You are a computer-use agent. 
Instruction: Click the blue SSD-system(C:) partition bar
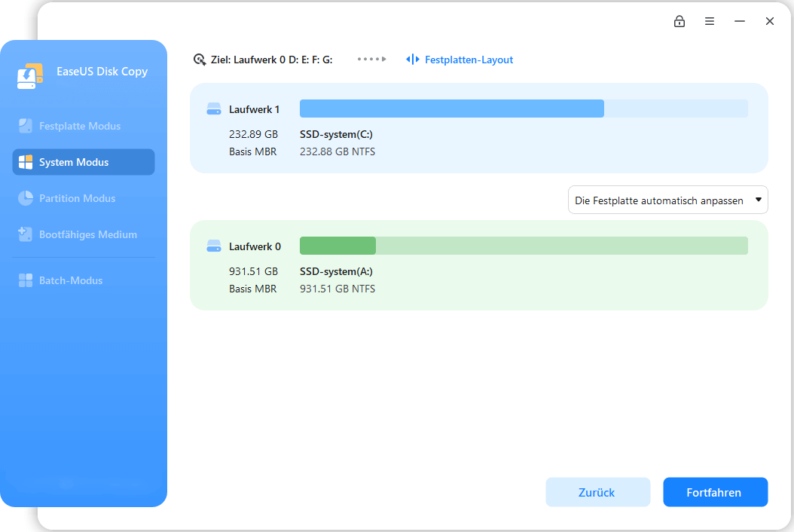[452, 109]
